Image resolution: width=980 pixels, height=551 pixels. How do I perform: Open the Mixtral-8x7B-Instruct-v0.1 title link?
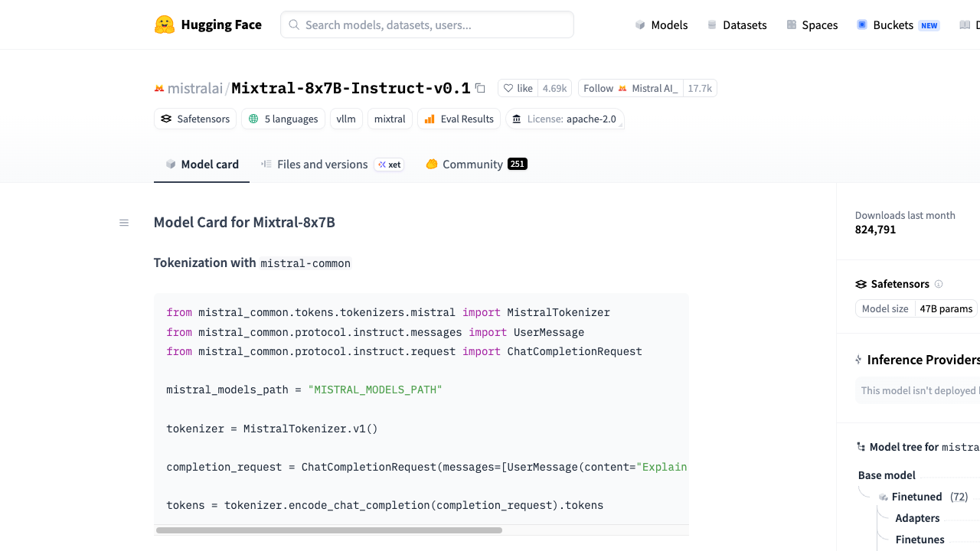pos(351,88)
